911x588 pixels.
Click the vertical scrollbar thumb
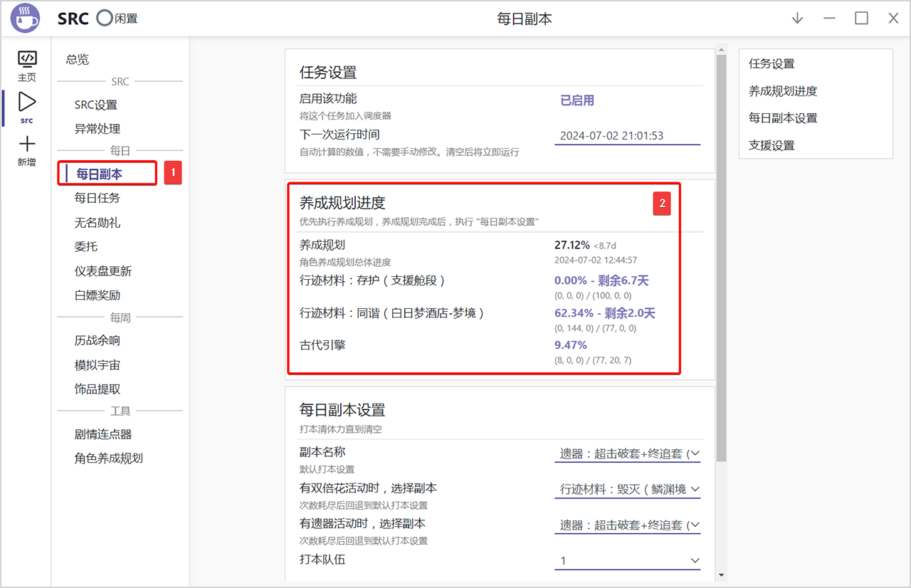pyautogui.click(x=721, y=258)
